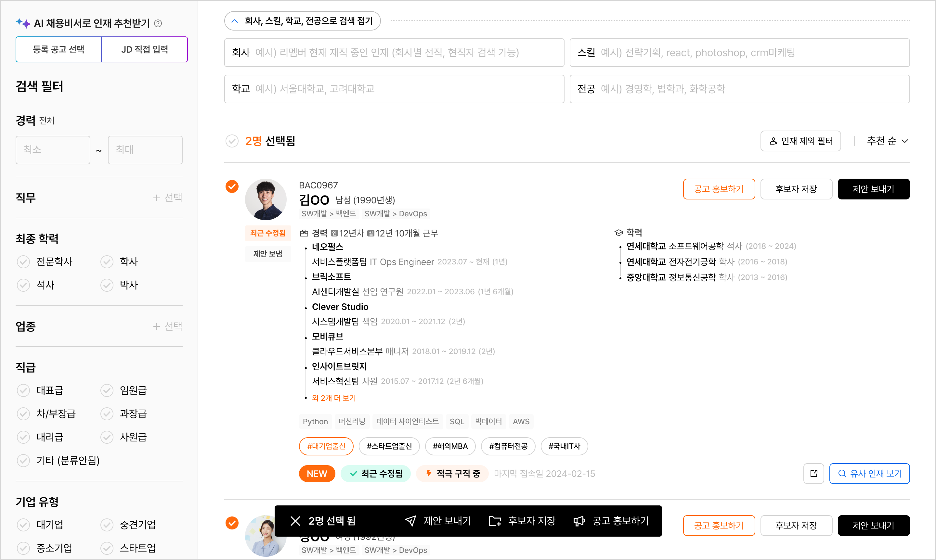Switch to 등록 공고 선택 tab

(x=58, y=49)
